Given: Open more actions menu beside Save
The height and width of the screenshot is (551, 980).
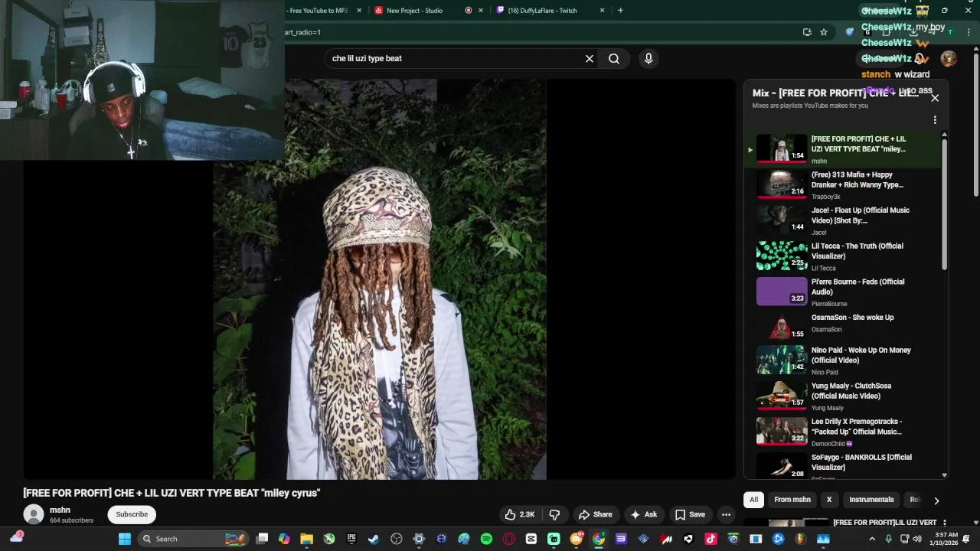Looking at the screenshot, I should (726, 514).
